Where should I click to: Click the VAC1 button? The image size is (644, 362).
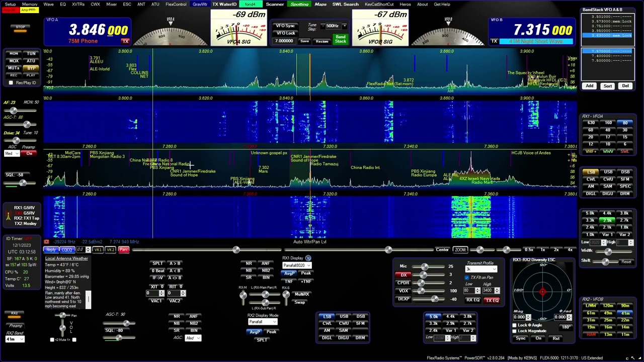point(156,301)
